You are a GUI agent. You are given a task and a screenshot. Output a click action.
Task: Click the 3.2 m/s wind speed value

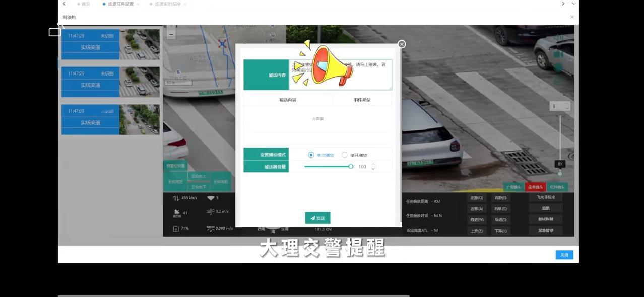coord(222,212)
